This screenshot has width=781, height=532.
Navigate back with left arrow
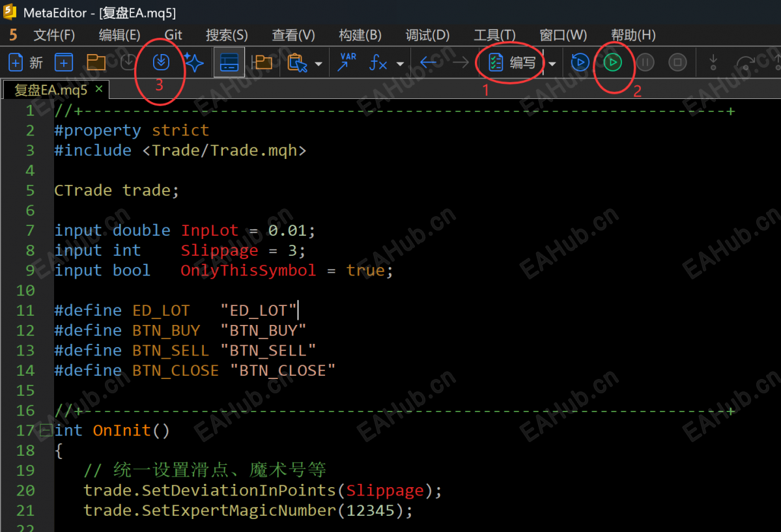point(429,63)
